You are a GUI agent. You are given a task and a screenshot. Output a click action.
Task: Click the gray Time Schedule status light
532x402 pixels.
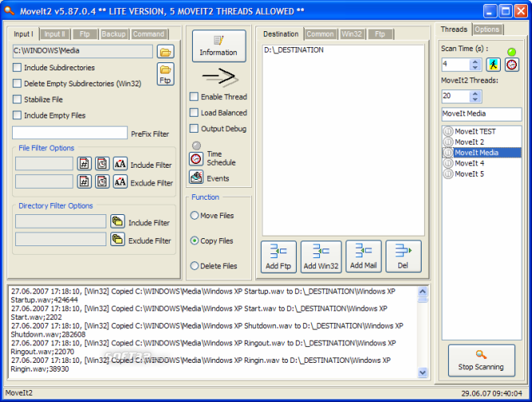[196, 145]
